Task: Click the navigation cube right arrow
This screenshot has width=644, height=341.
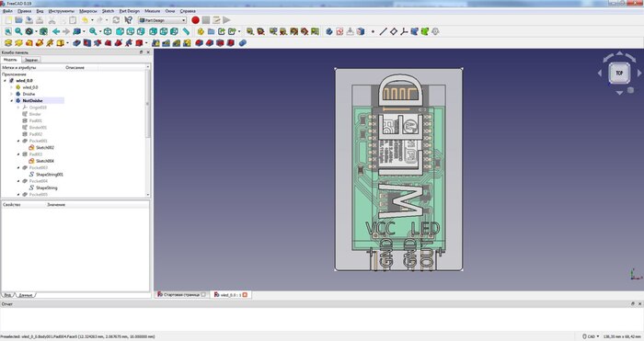Action: [639, 73]
